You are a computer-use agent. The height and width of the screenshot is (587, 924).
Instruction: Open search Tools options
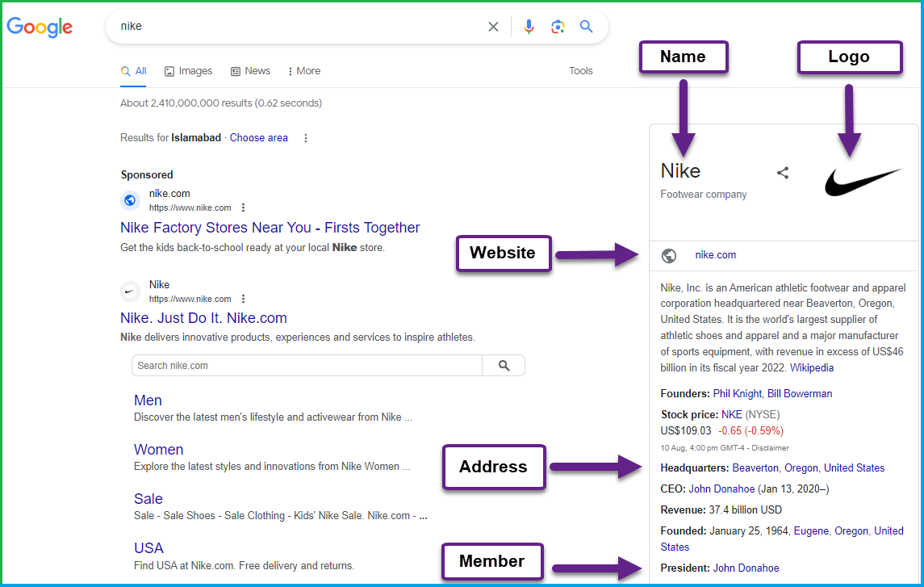580,71
